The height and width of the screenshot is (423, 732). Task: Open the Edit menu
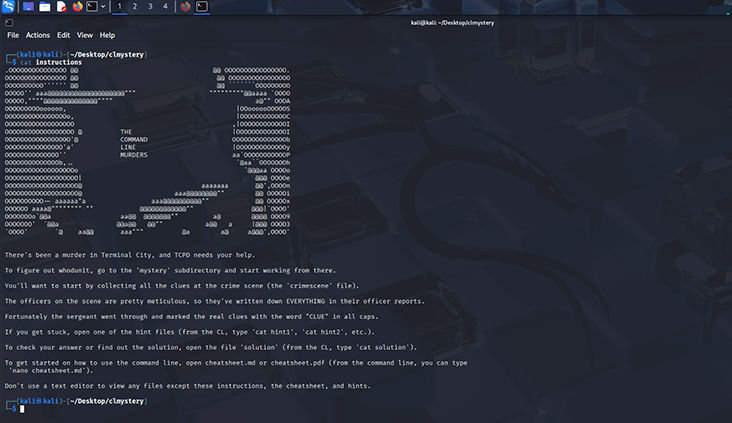pyautogui.click(x=63, y=35)
